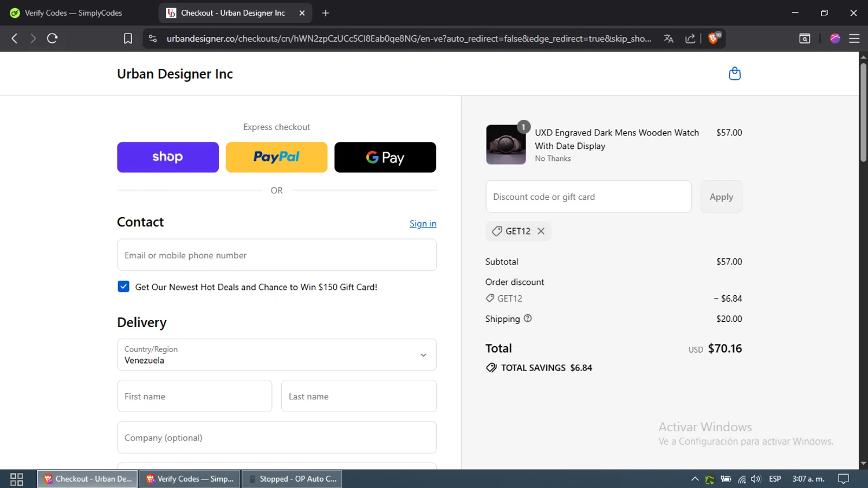
Task: Click the Last name field
Action: pyautogui.click(x=359, y=396)
